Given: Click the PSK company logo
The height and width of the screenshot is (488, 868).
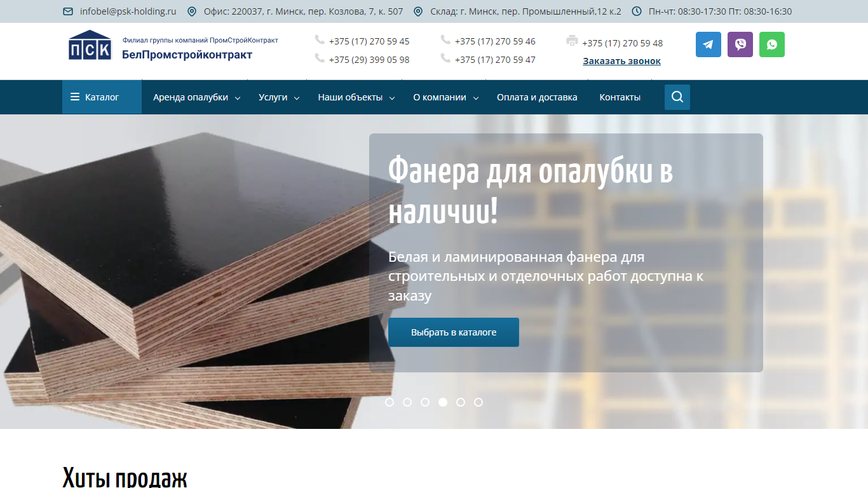Looking at the screenshot, I should (x=90, y=45).
